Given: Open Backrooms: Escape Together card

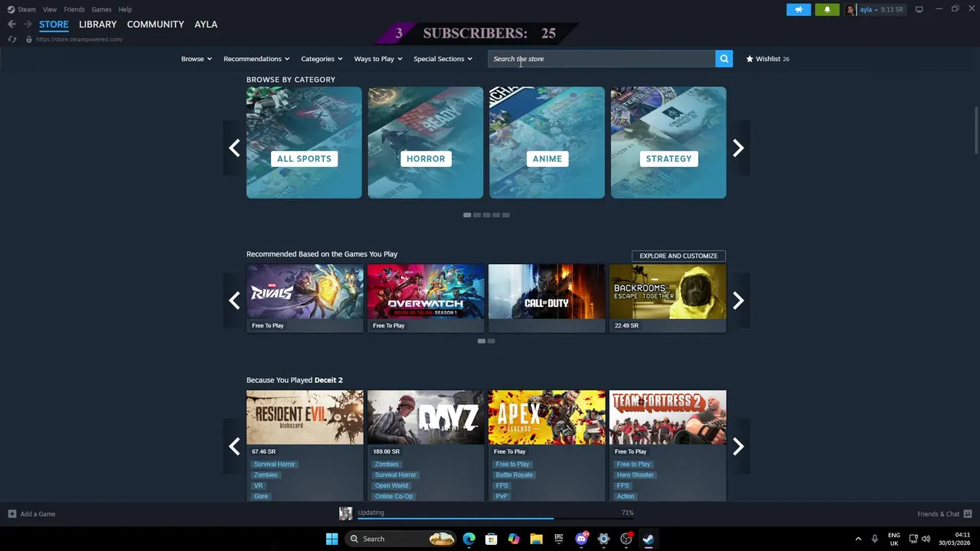Looking at the screenshot, I should (x=668, y=298).
